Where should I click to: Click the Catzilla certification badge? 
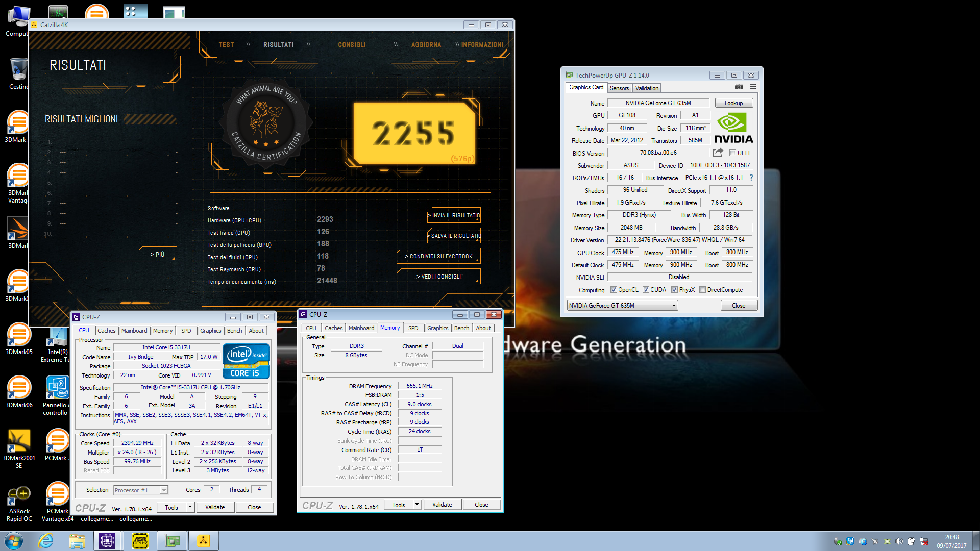[266, 122]
